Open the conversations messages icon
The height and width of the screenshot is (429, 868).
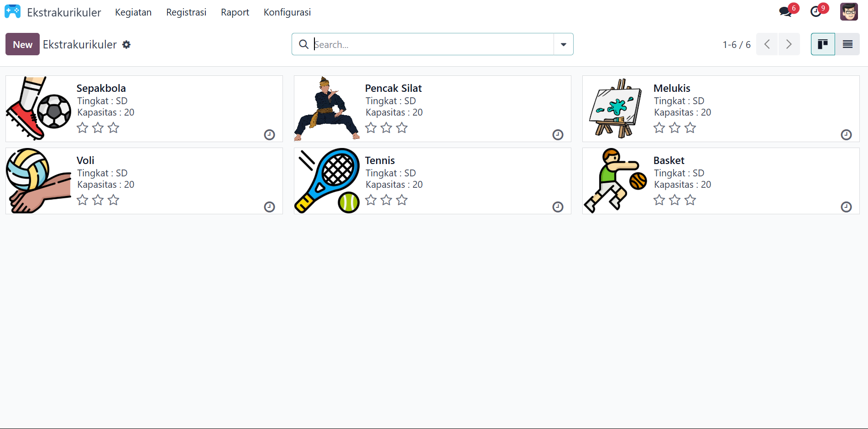(785, 12)
